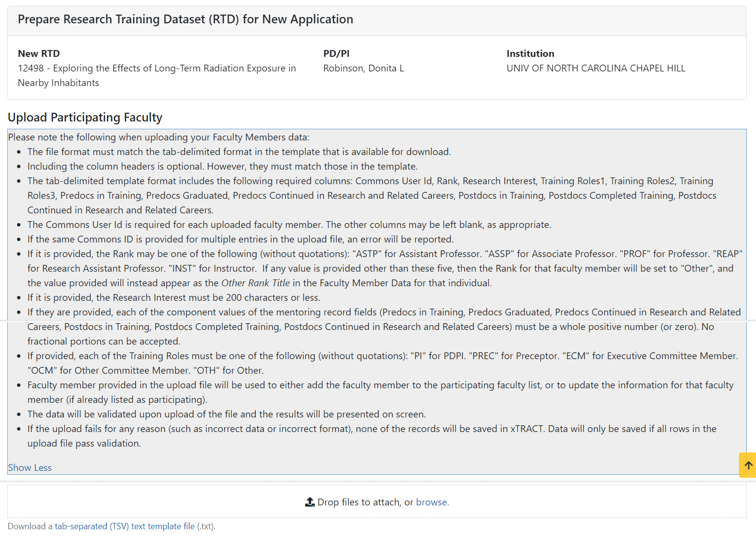Click the New RTD label
756x537 pixels.
(39, 54)
